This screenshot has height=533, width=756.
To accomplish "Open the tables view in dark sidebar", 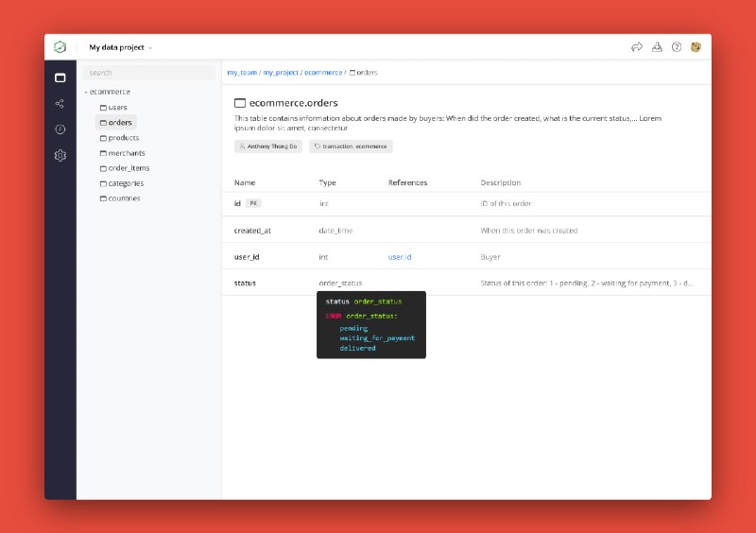I will [x=60, y=77].
